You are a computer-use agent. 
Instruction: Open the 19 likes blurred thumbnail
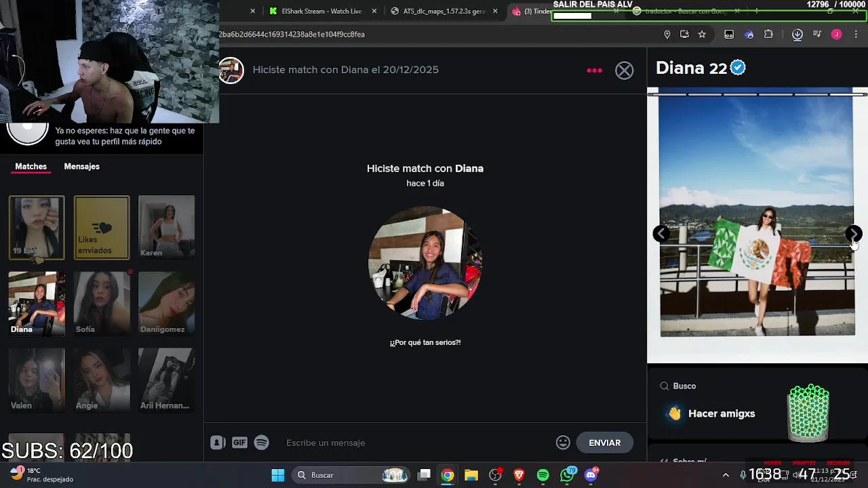coord(37,228)
